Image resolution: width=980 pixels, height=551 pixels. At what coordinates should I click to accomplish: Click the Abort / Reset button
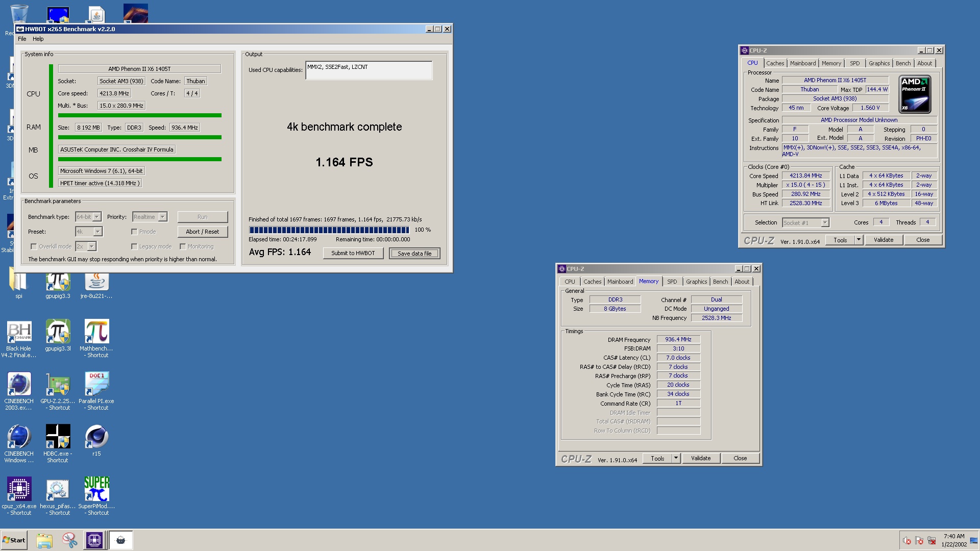click(x=203, y=232)
